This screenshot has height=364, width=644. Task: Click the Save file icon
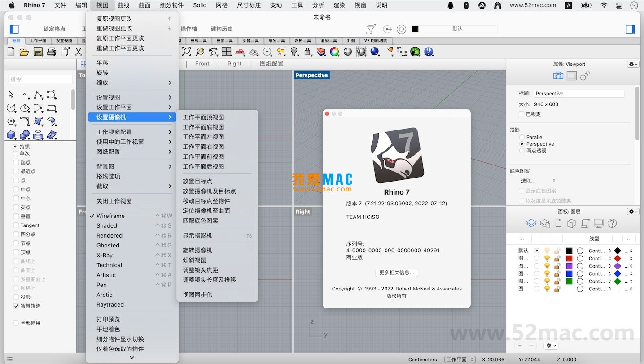[38, 52]
